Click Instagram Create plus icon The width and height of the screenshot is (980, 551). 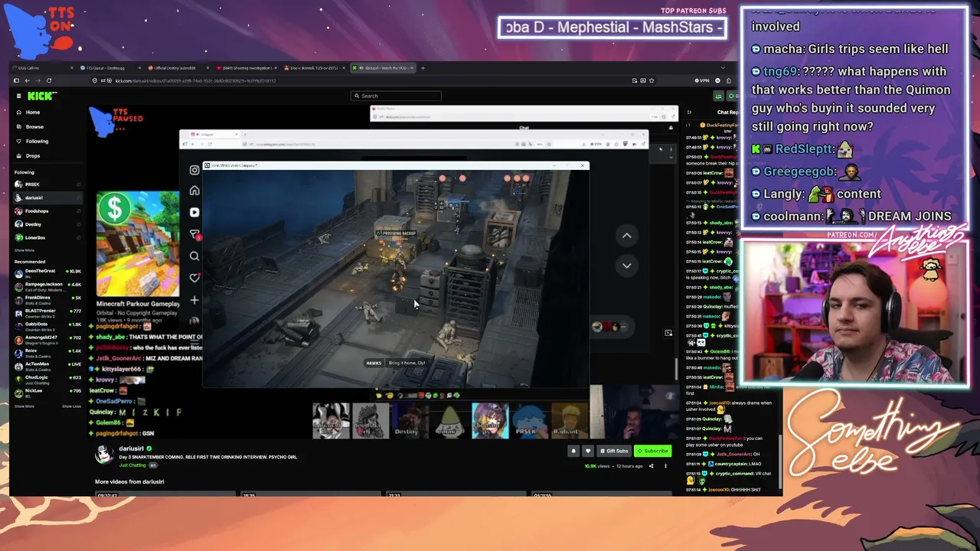[194, 300]
